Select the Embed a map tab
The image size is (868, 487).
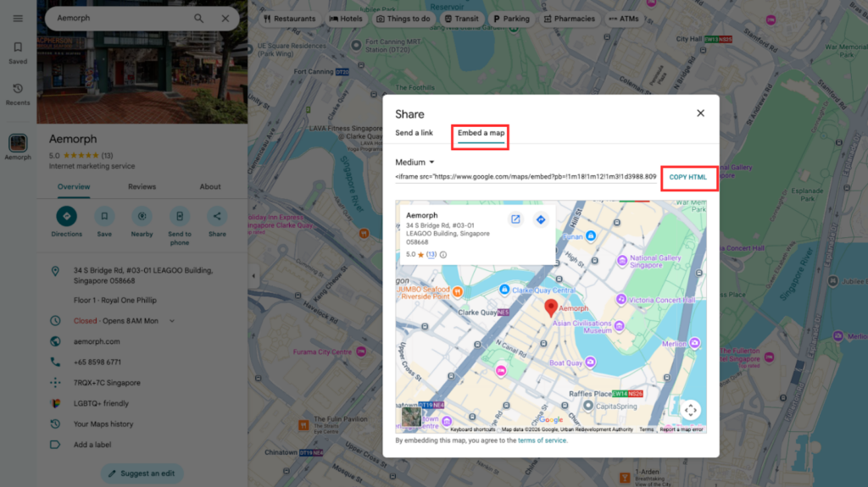point(481,133)
